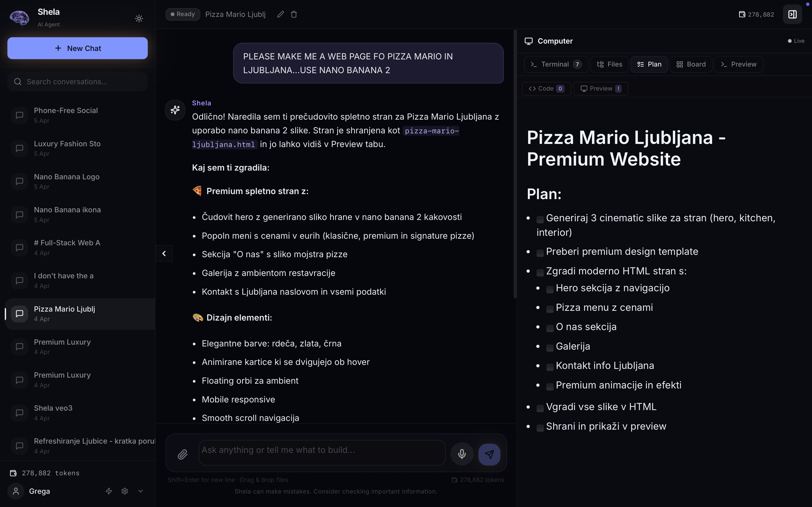Open settings gear icon next to Grega

(125, 491)
